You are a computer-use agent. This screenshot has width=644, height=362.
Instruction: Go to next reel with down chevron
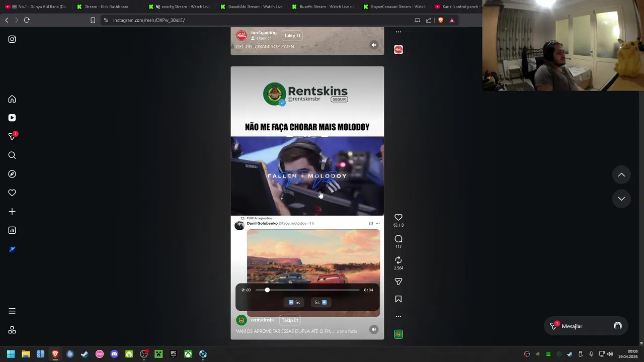[621, 199]
